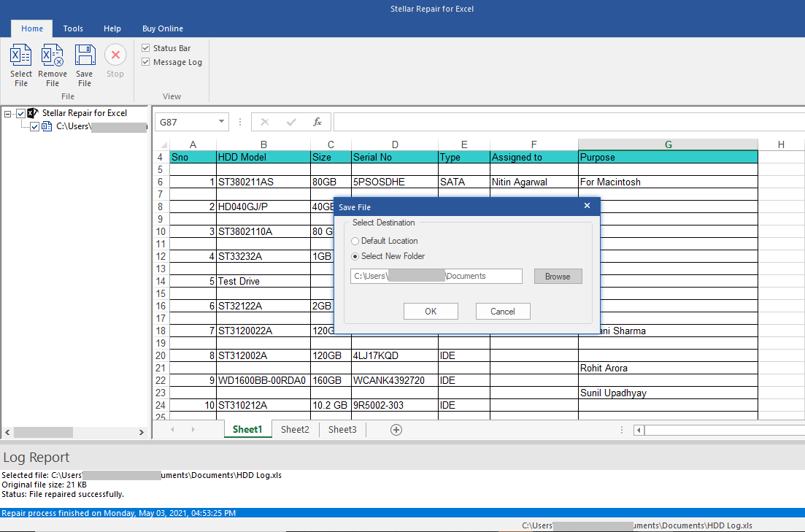The width and height of the screenshot is (805, 532).
Task: Click the Stop icon in ribbon
Action: [115, 55]
